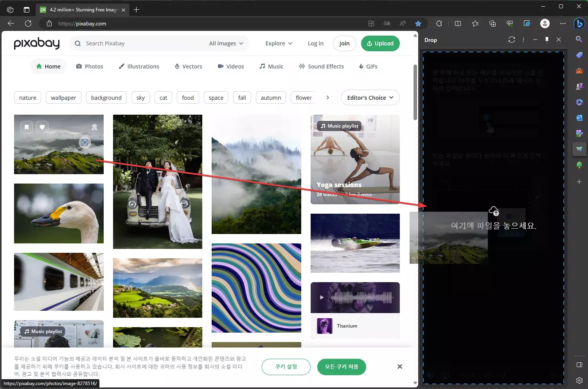View site information lock icon
The height and width of the screenshot is (389, 588).
(49, 23)
